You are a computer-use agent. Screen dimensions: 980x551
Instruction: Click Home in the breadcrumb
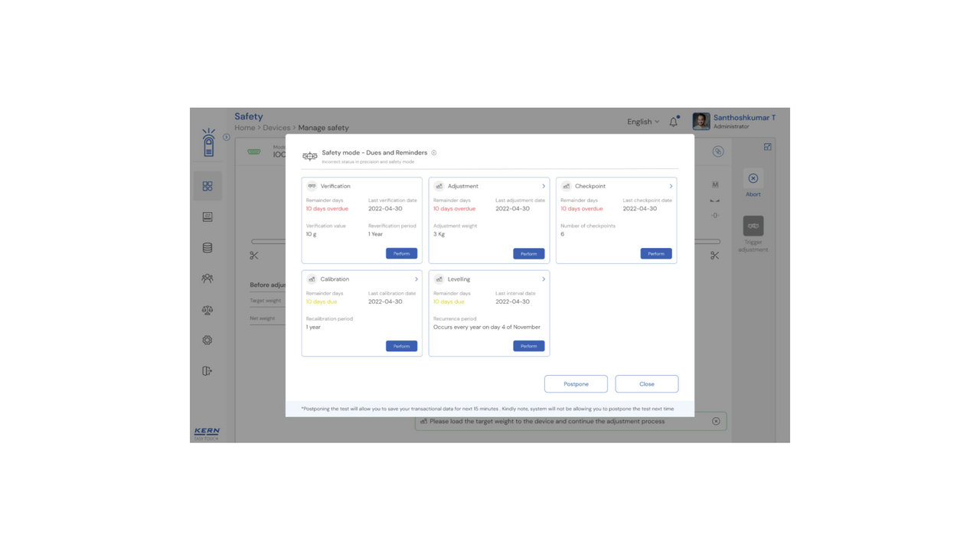(x=244, y=128)
